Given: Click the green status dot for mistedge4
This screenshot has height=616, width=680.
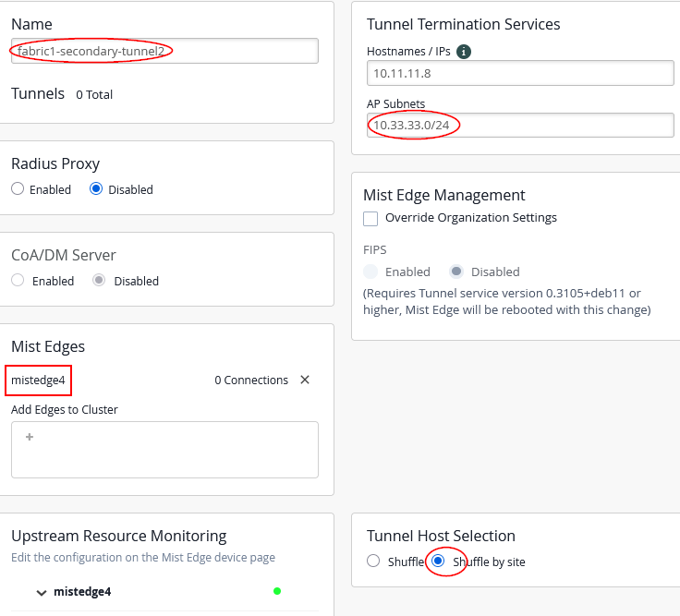Looking at the screenshot, I should pyautogui.click(x=277, y=591).
